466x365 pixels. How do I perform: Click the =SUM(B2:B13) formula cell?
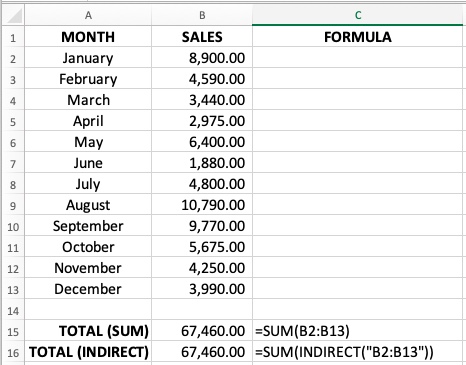point(358,331)
